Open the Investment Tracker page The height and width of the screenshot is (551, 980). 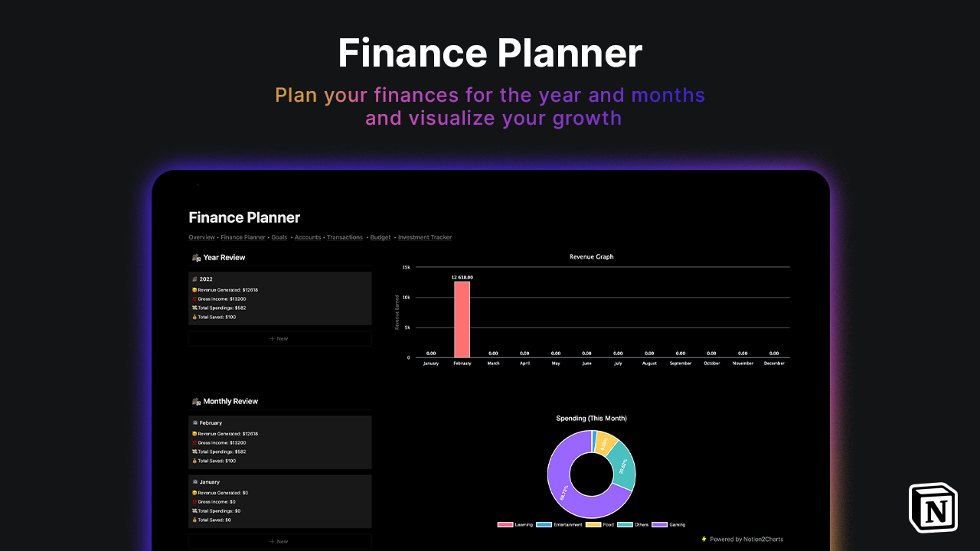point(425,237)
